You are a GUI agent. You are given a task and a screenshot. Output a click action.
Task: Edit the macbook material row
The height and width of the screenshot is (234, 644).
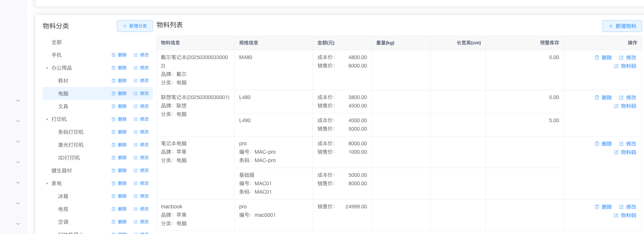point(627,207)
